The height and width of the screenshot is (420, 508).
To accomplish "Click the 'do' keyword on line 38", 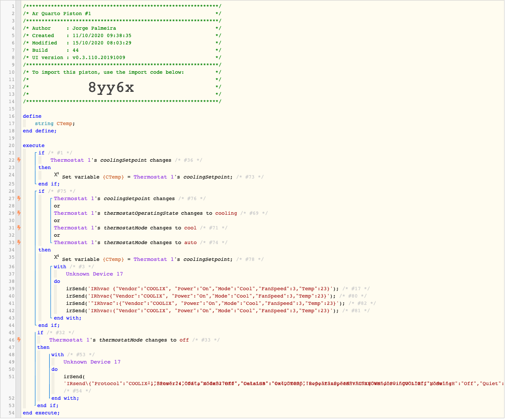I will (x=57, y=281).
